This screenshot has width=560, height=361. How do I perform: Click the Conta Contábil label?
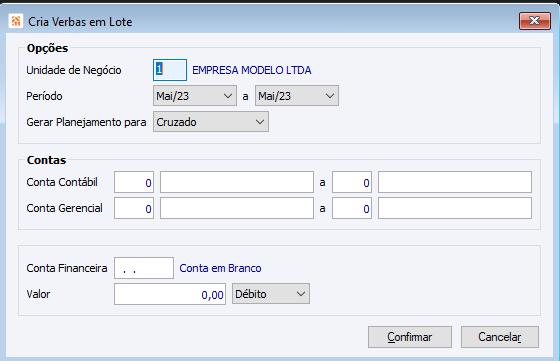coord(62,182)
